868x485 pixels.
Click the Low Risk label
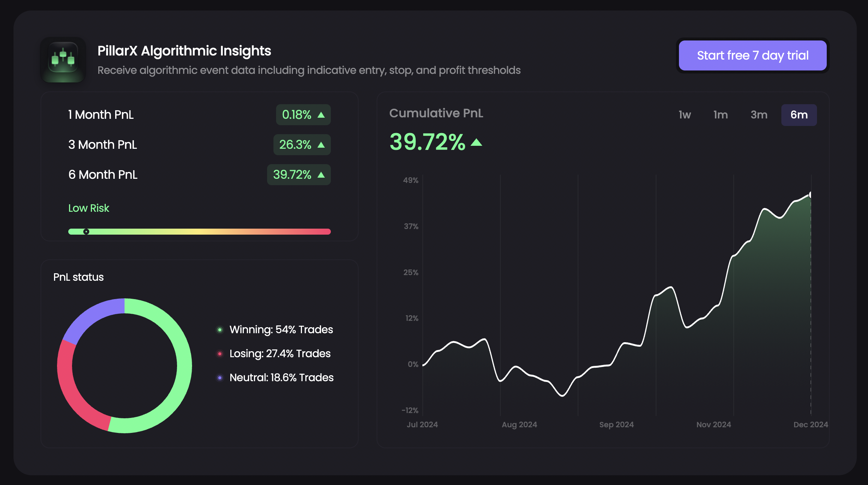click(89, 208)
